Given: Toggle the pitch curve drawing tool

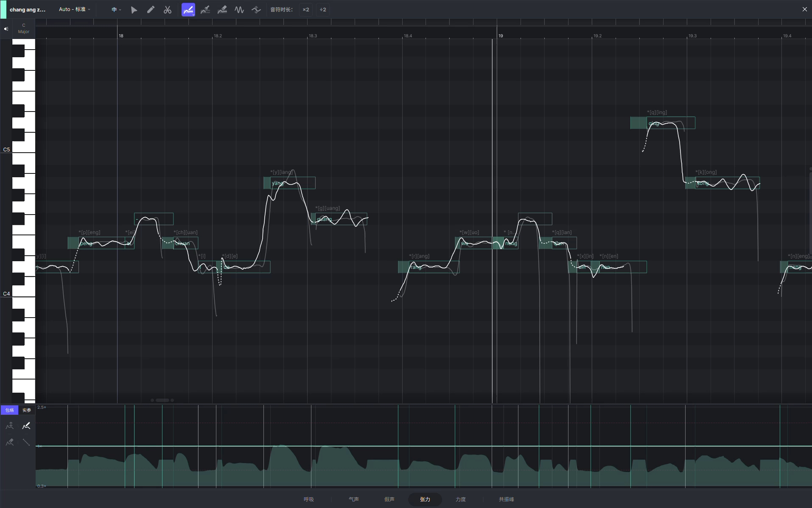Looking at the screenshot, I should pyautogui.click(x=188, y=10).
